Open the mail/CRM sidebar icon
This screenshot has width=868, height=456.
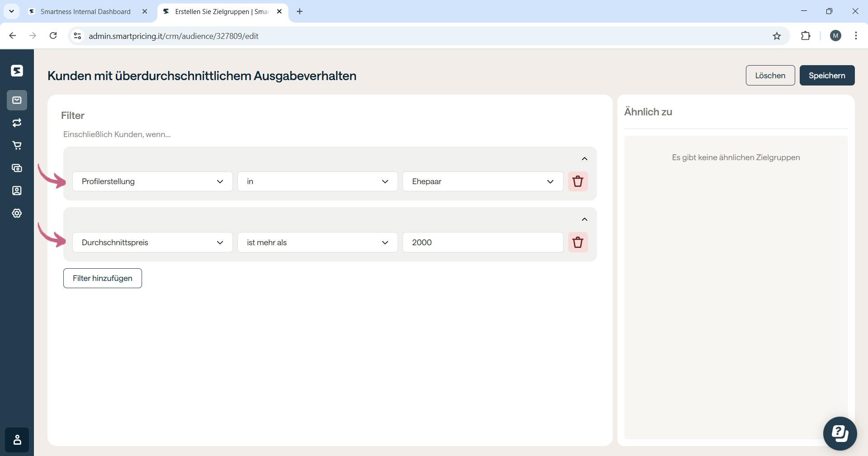click(x=17, y=100)
